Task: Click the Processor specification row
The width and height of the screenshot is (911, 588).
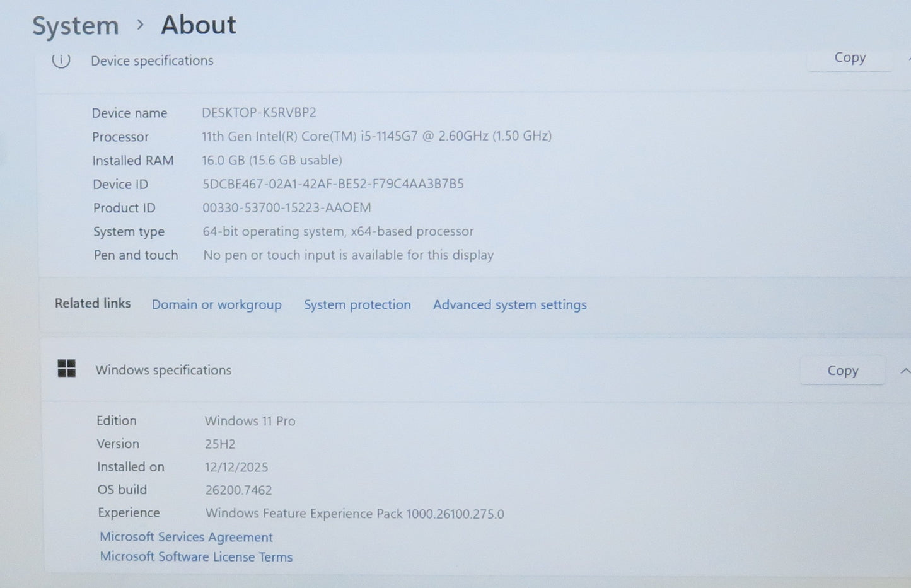Action: tap(376, 135)
